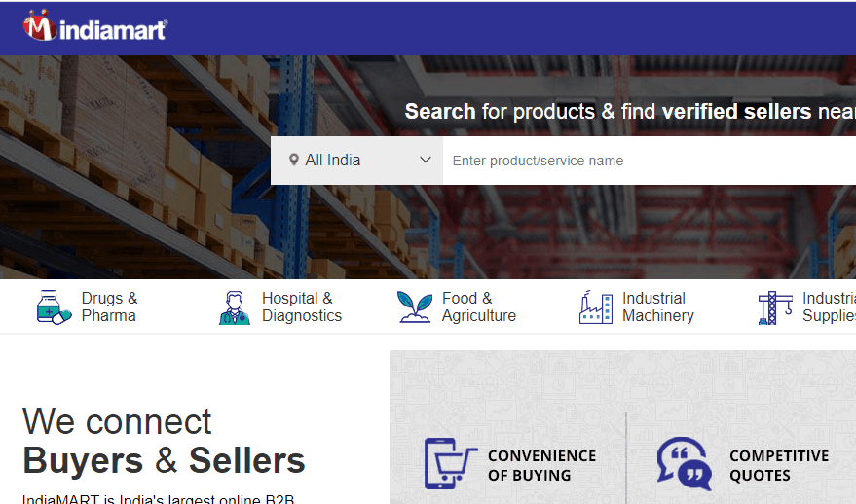Screen dimensions: 856x504
Task: Select the Hospital & Diagnostics category
Action: [x=301, y=307]
